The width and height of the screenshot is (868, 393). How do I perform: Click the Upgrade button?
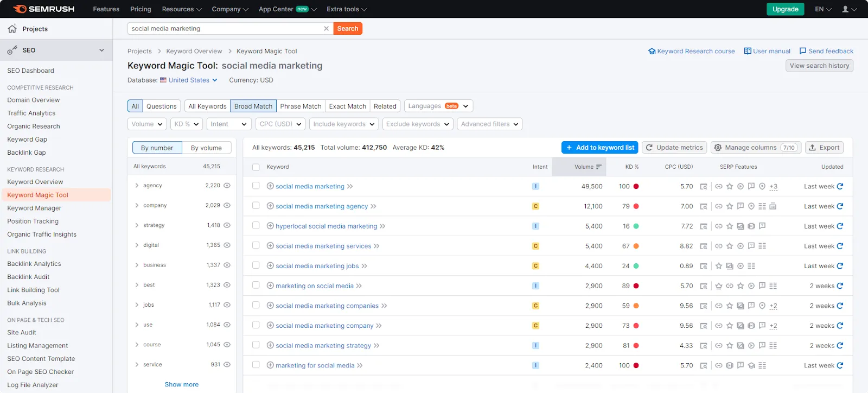pos(785,9)
